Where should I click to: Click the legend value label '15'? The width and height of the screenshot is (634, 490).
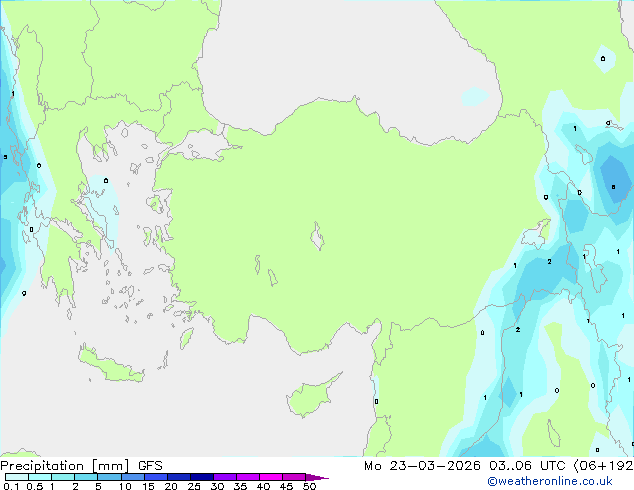point(148,486)
